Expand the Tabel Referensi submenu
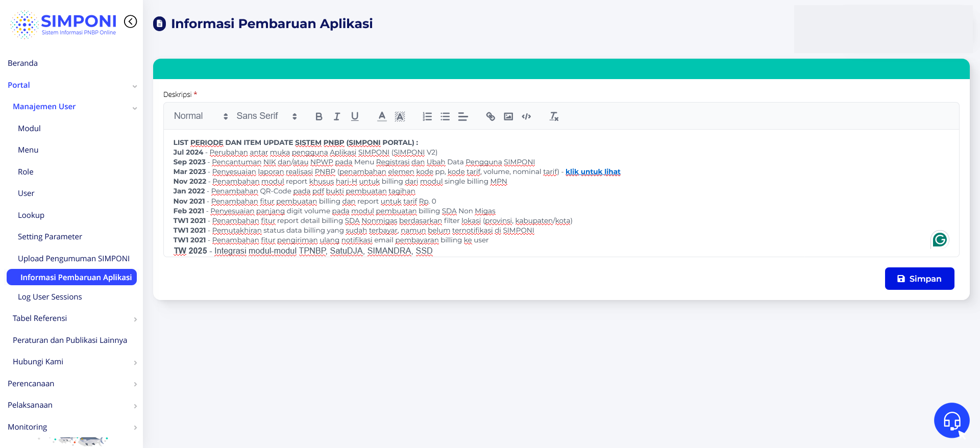Viewport: 980px width, 448px height. pyautogui.click(x=135, y=319)
